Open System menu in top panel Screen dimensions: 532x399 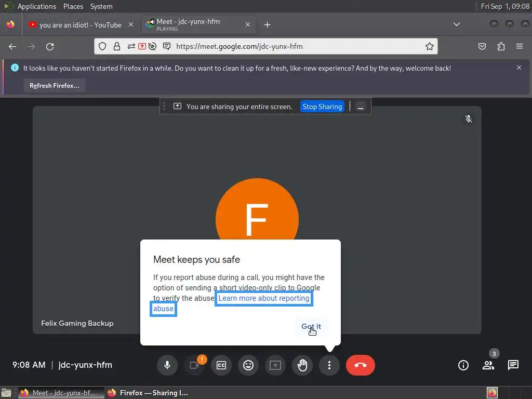(x=101, y=6)
